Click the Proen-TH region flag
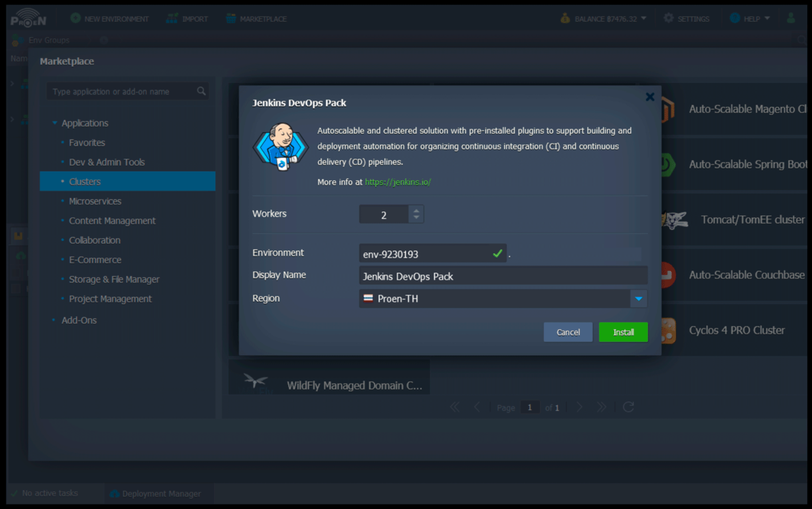Screen dimensions: 812x509 click(368, 298)
